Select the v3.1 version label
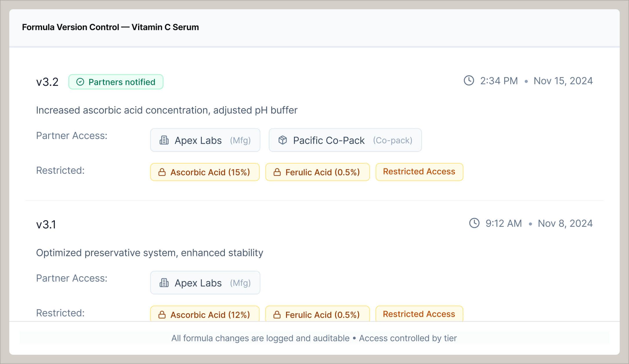This screenshot has height=364, width=629. coord(47,223)
